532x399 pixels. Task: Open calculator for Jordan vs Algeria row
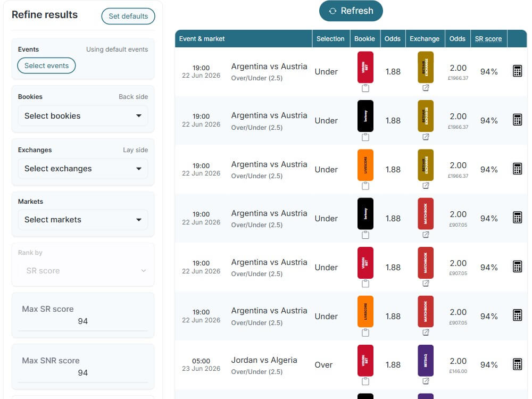click(517, 364)
